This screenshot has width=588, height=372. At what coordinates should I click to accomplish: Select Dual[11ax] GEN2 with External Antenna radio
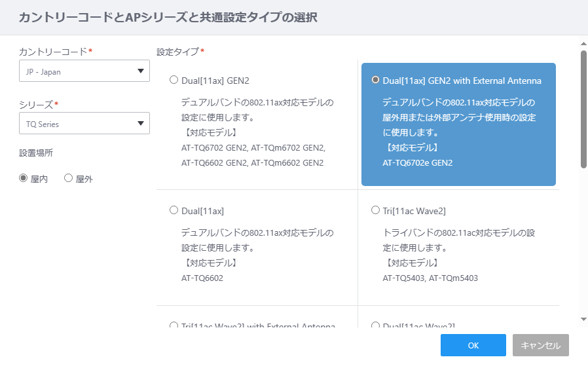(x=375, y=80)
